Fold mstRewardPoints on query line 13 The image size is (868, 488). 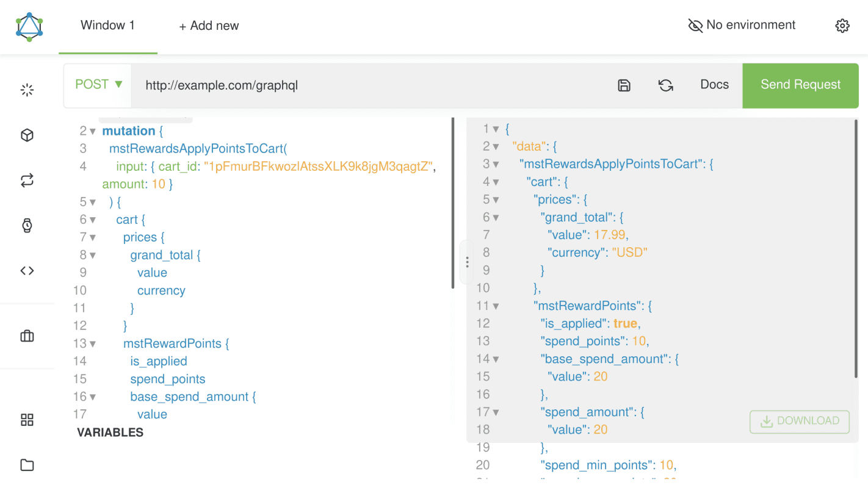tap(93, 343)
